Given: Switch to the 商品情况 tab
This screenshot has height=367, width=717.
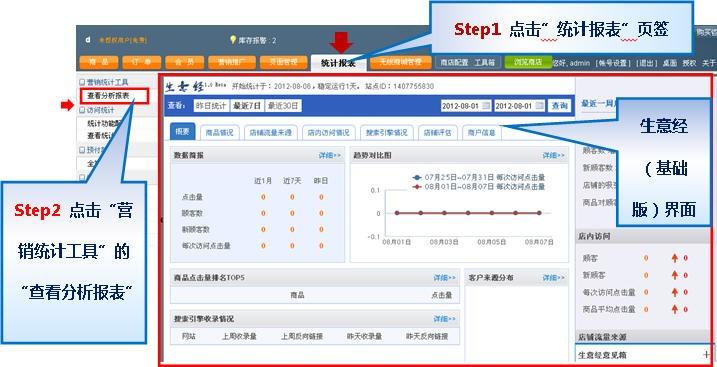Looking at the screenshot, I should pyautogui.click(x=219, y=133).
